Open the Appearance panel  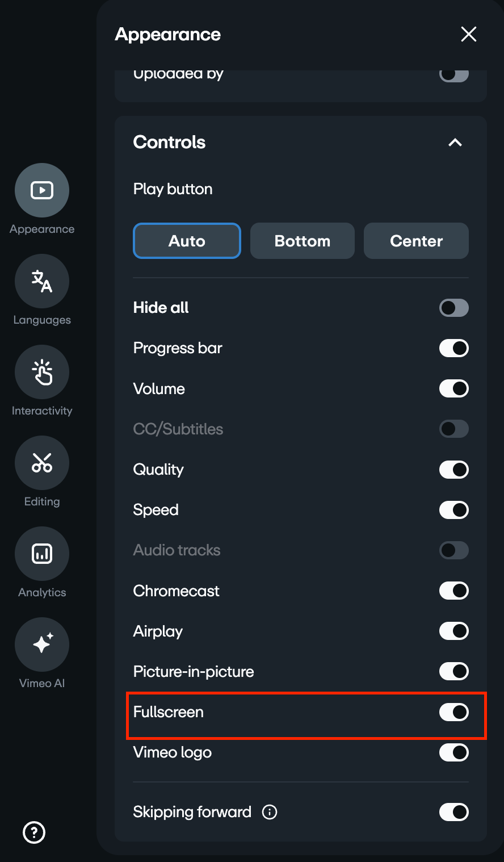tap(41, 190)
